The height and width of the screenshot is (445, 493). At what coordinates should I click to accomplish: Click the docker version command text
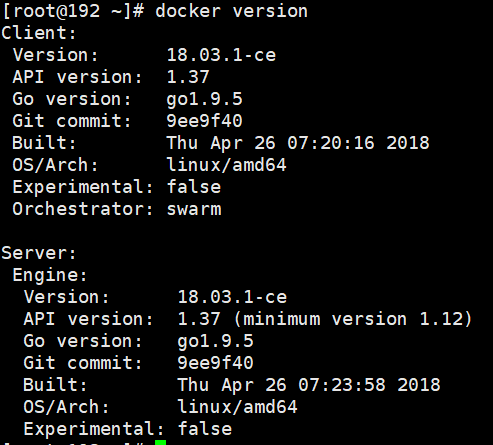click(x=231, y=11)
